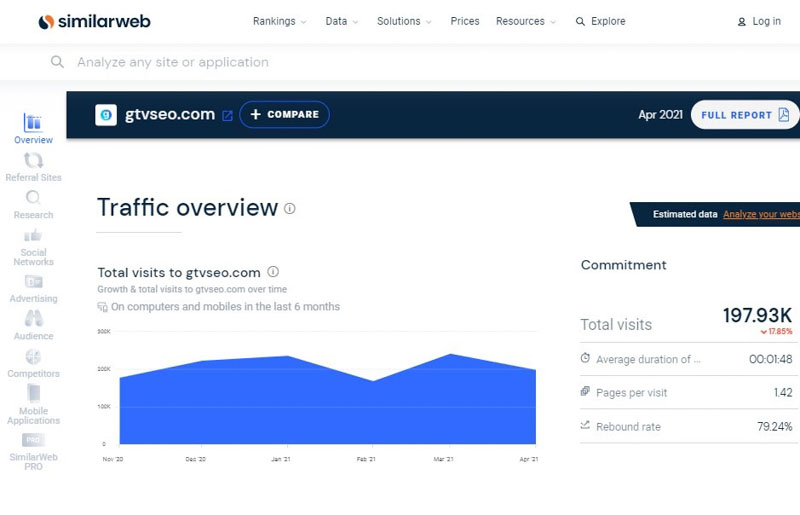The height and width of the screenshot is (515, 800).
Task: Download the Full Report PDF
Action: (x=744, y=115)
